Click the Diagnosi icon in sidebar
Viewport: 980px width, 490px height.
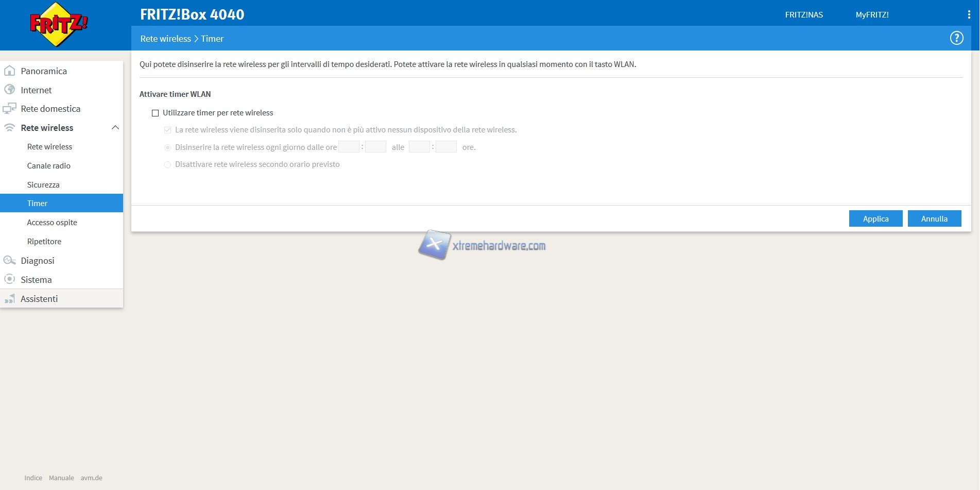click(9, 260)
